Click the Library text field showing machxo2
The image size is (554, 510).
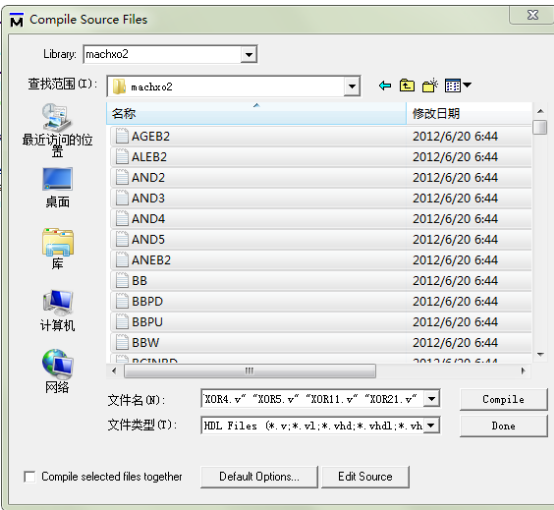[163, 54]
